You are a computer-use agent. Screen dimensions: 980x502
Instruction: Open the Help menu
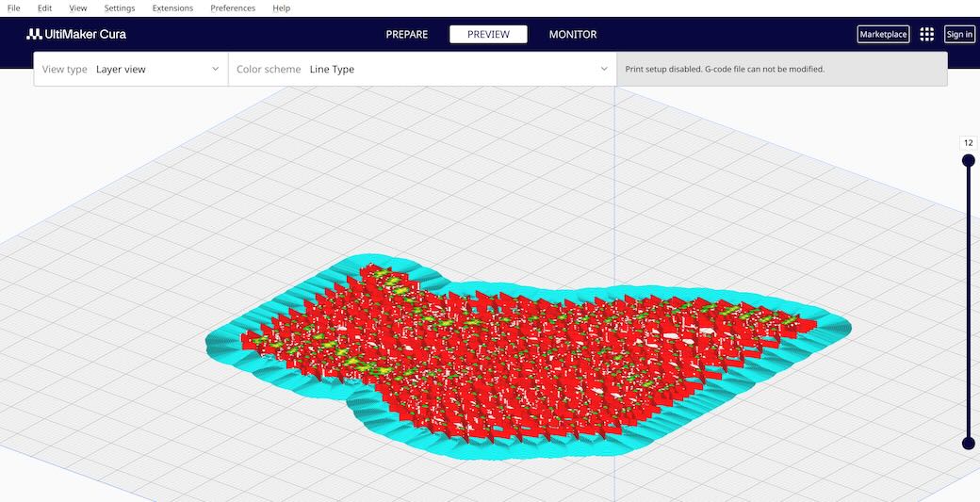click(281, 8)
